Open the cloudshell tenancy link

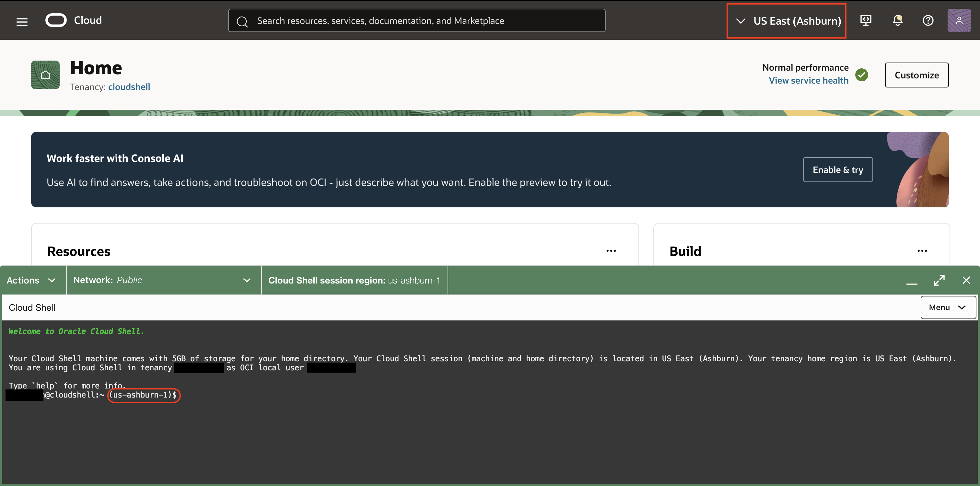[129, 87]
